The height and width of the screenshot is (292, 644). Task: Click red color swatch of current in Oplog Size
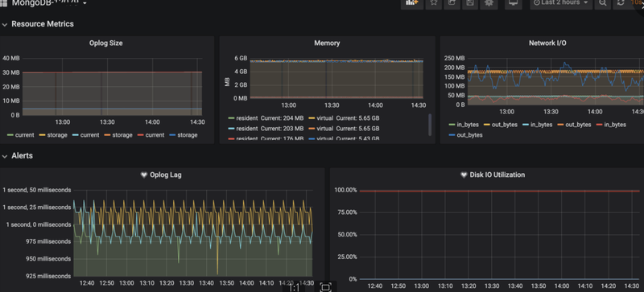(x=140, y=135)
